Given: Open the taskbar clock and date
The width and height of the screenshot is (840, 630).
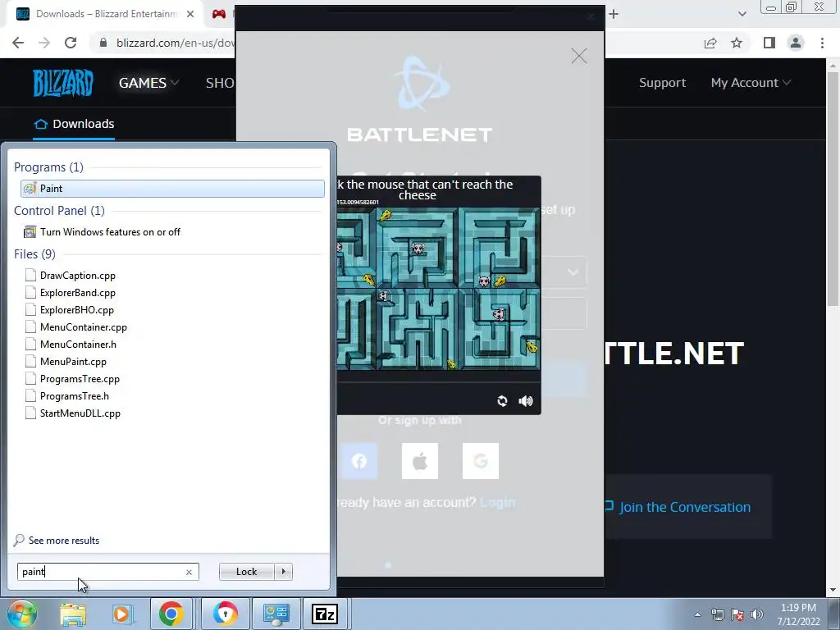Looking at the screenshot, I should 798,614.
